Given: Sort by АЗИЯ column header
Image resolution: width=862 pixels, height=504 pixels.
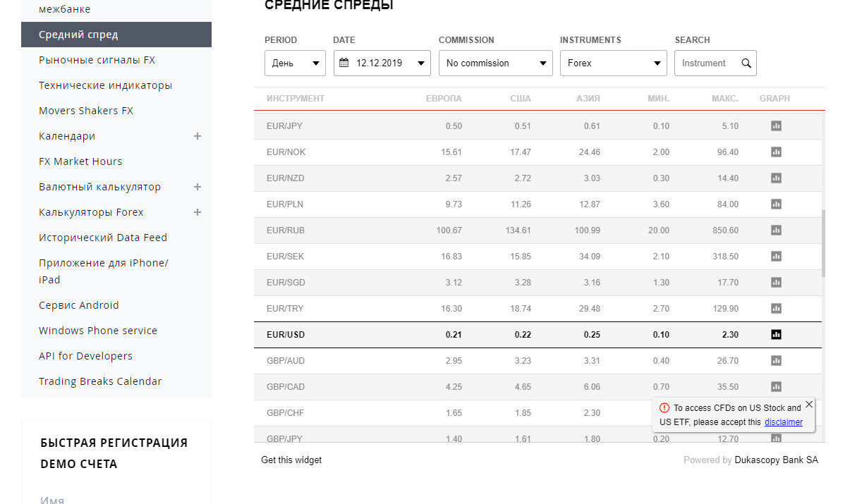Looking at the screenshot, I should [588, 99].
